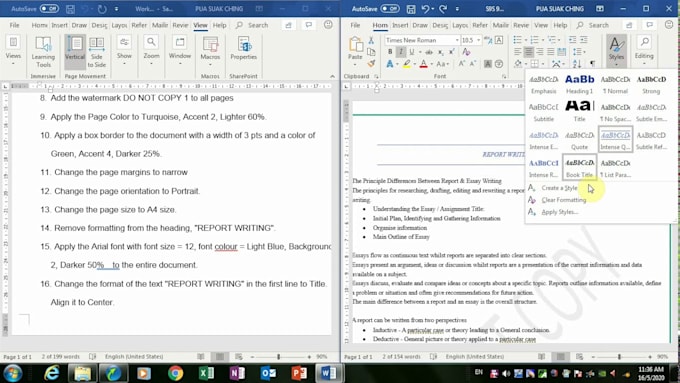Expand the Numbering list dropdown arrow
680x383 pixels.
[x=543, y=40]
